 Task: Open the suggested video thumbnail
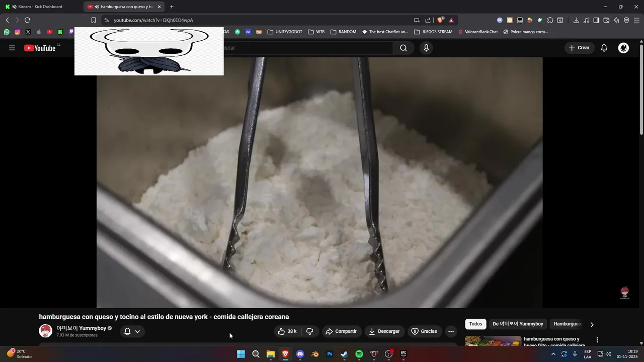[493, 341]
